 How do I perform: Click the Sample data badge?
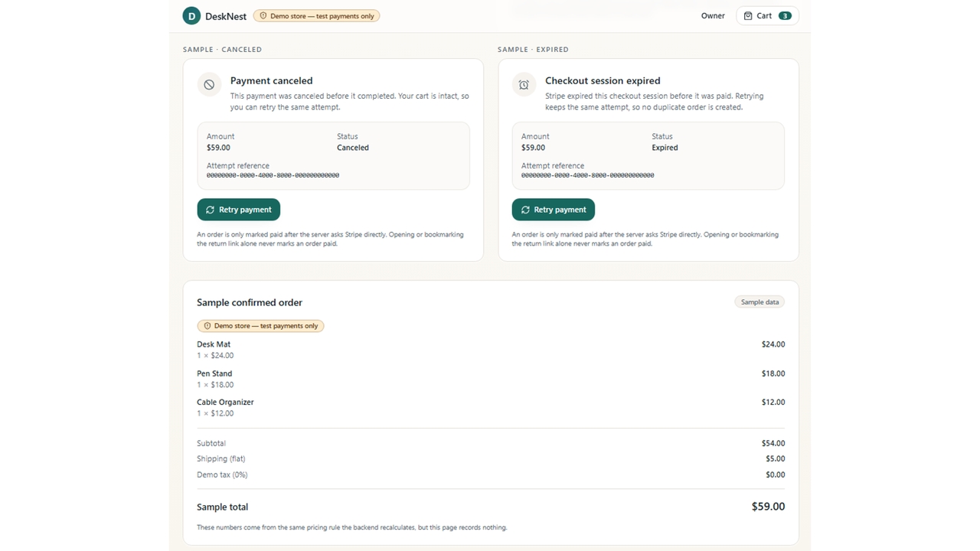[759, 302]
